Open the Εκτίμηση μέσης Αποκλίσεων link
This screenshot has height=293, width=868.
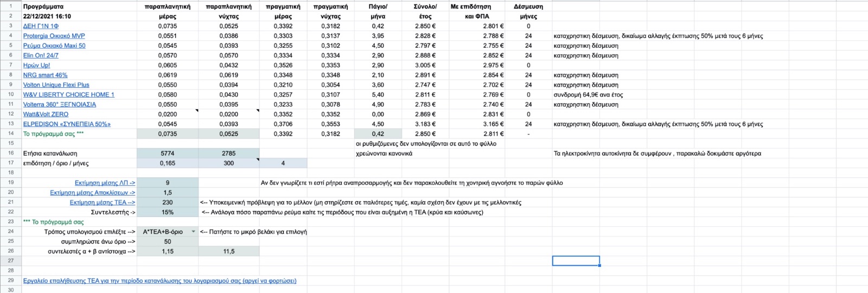point(92,193)
